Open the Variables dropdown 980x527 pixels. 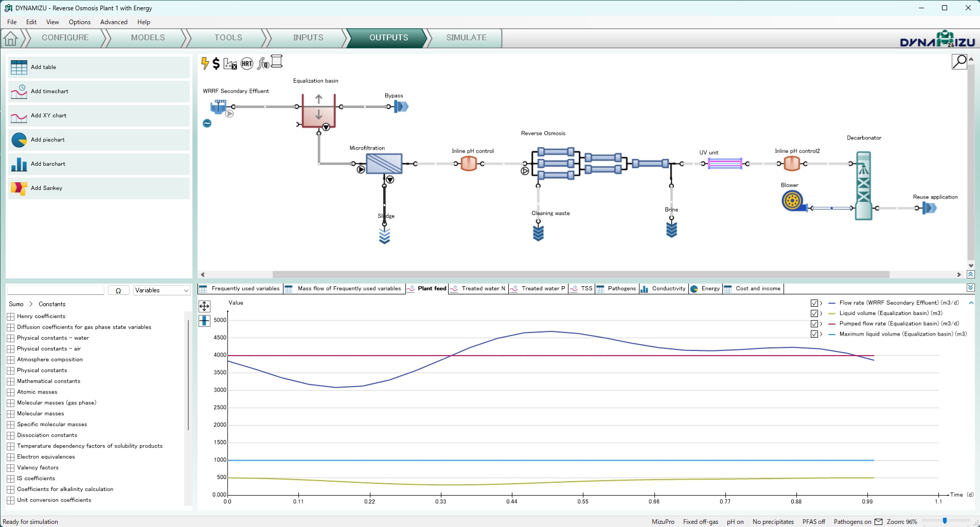[162, 290]
